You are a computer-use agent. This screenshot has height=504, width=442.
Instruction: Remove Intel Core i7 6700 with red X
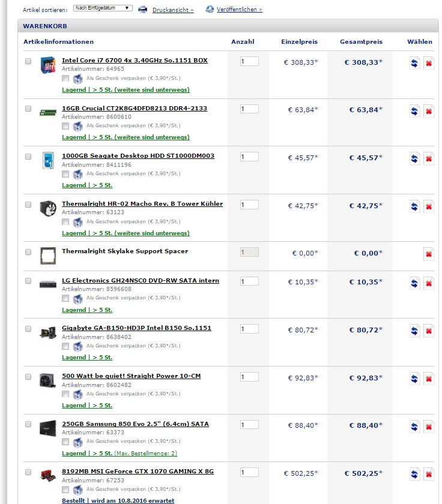[429, 63]
